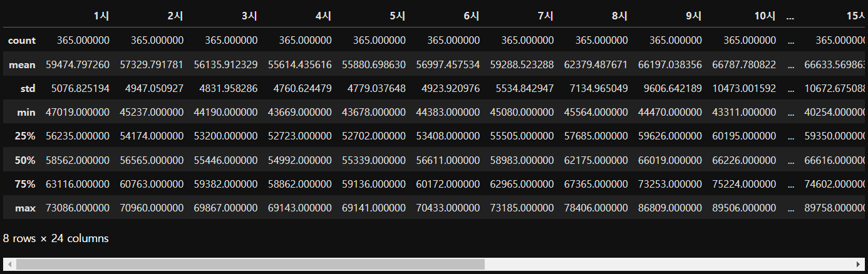Click max value 86809.000000
The width and height of the screenshot is (868, 274).
(669, 208)
